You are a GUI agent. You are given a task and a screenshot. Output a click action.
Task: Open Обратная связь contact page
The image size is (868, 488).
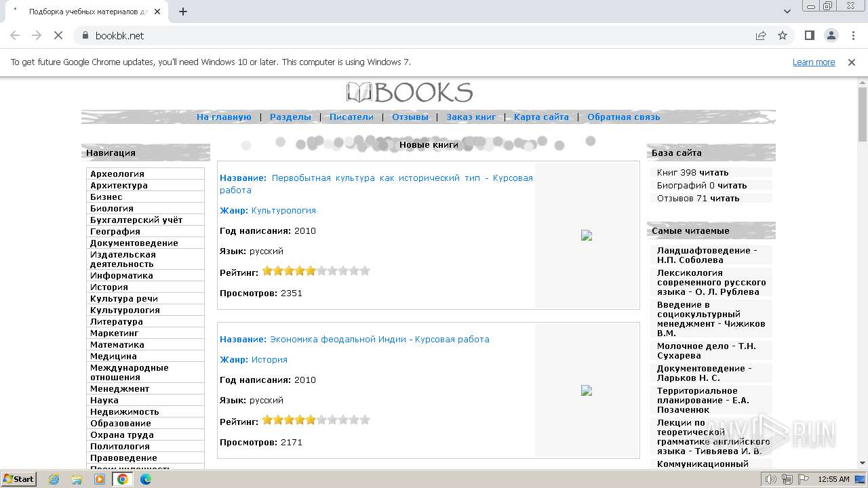[623, 117]
